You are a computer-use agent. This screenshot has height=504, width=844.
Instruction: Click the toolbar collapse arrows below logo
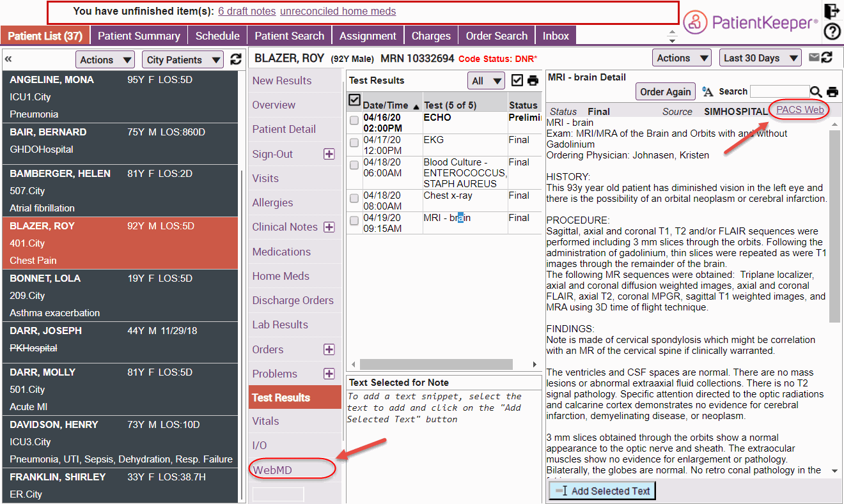672,36
